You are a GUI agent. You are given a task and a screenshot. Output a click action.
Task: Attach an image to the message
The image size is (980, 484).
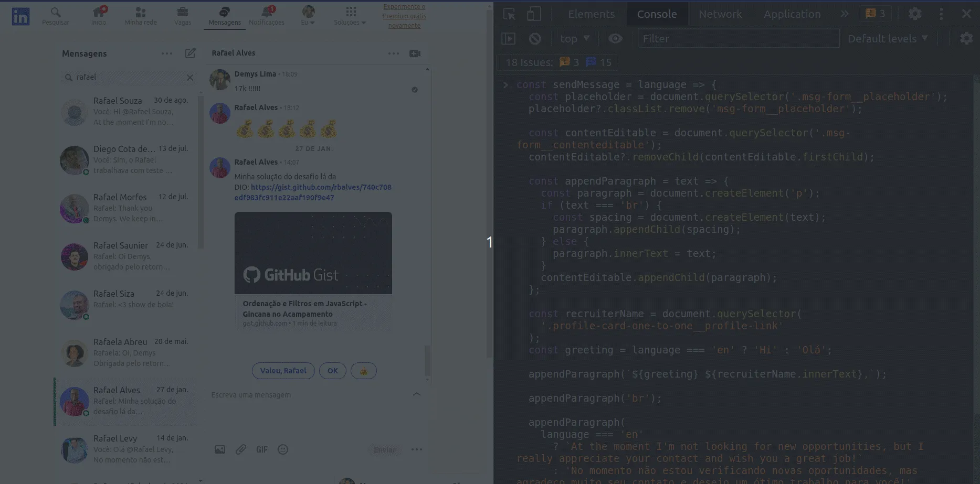[x=220, y=449]
